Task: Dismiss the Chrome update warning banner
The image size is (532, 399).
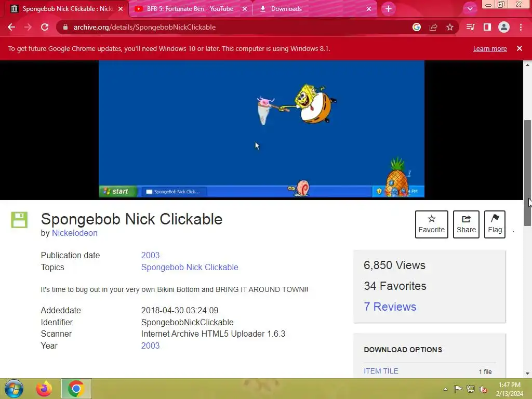Action: tap(519, 48)
